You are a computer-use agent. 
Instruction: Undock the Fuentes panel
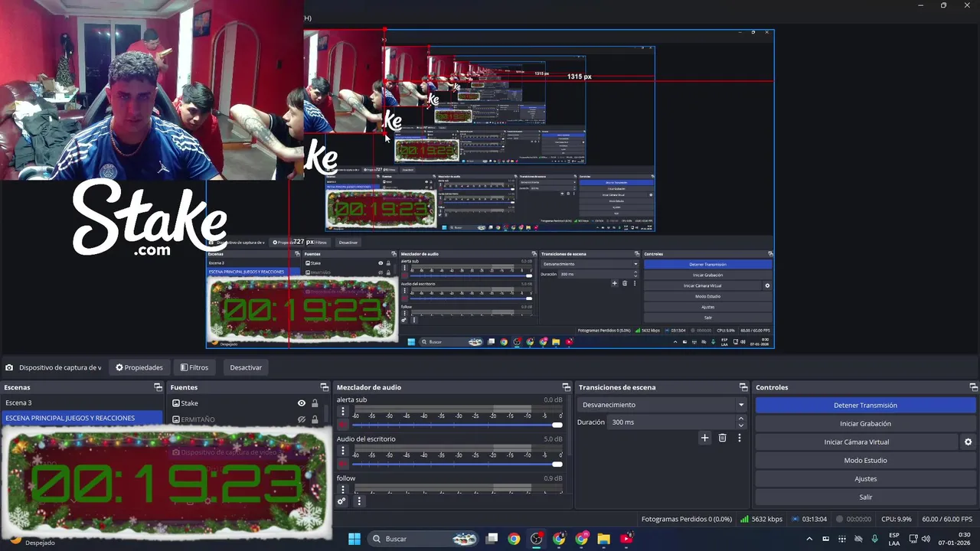(324, 387)
